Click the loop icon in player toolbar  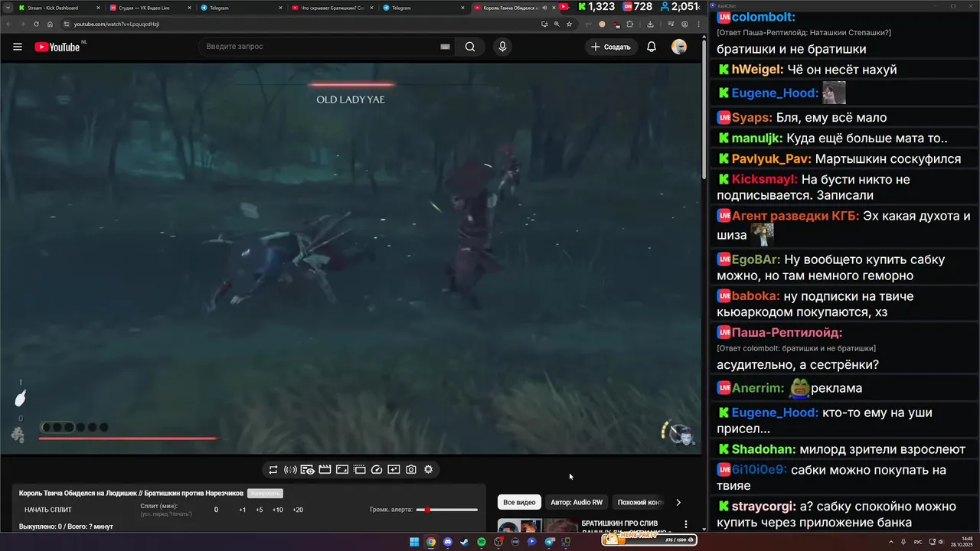(273, 469)
